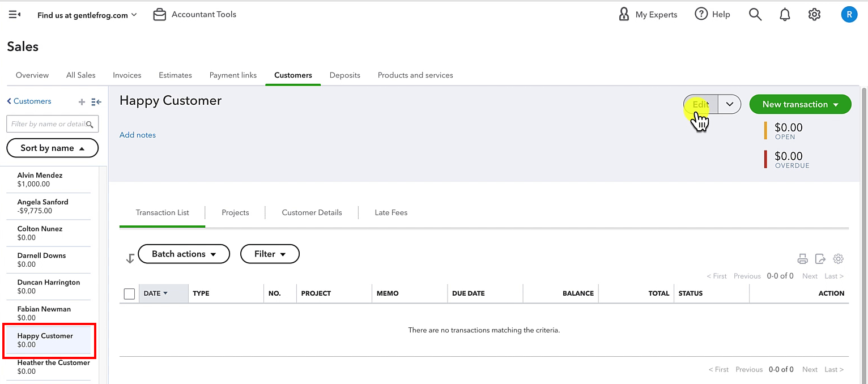Open table settings gear above Action column

(838, 259)
